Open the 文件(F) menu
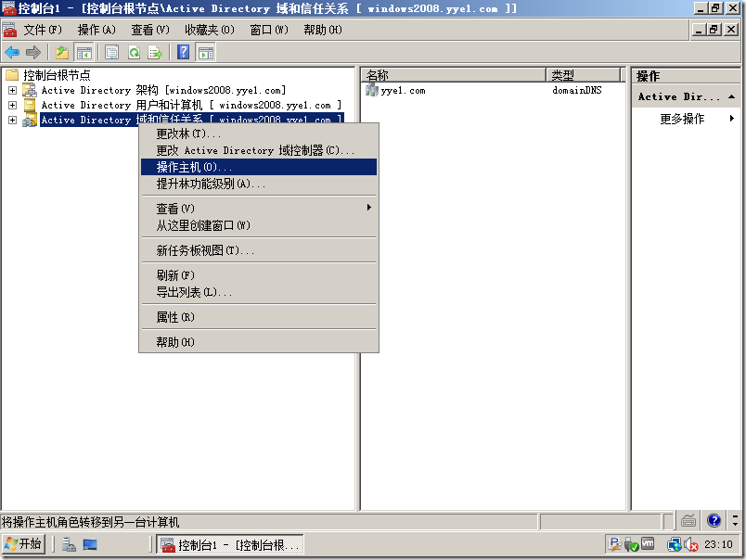Image resolution: width=746 pixels, height=560 pixels. point(43,30)
